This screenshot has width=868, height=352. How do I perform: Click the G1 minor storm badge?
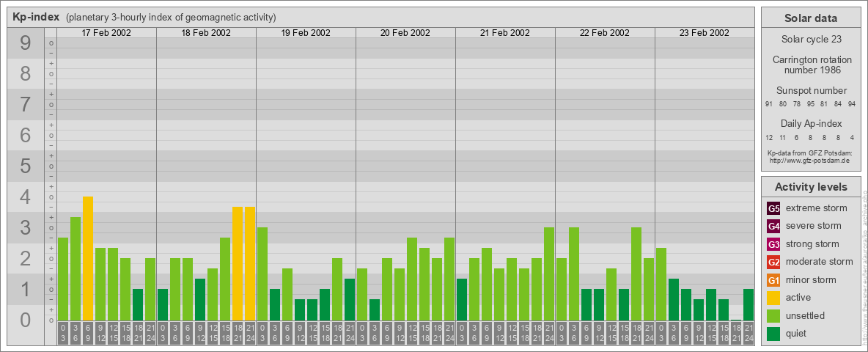coord(773,279)
